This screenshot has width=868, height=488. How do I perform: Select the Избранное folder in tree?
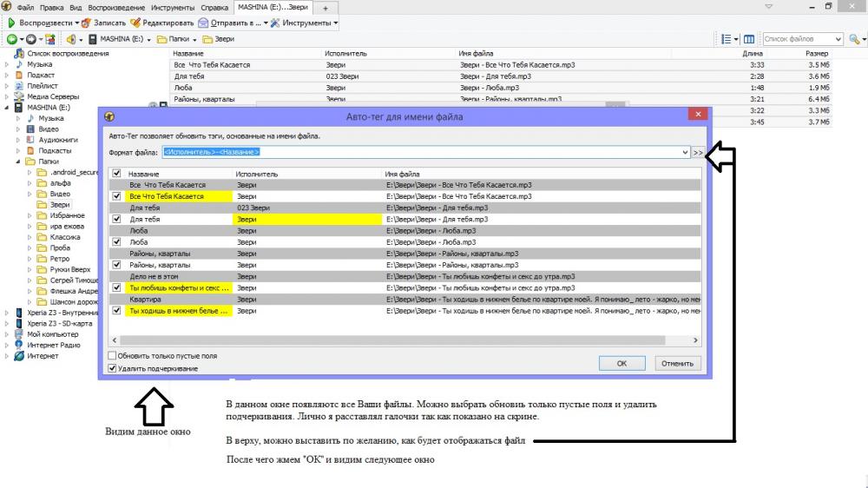(67, 215)
